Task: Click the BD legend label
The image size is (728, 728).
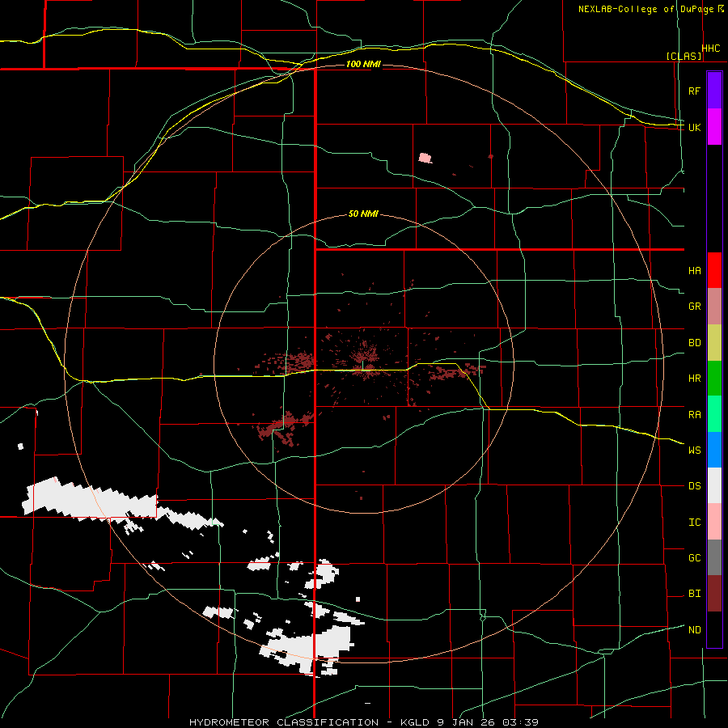Action: 694,343
